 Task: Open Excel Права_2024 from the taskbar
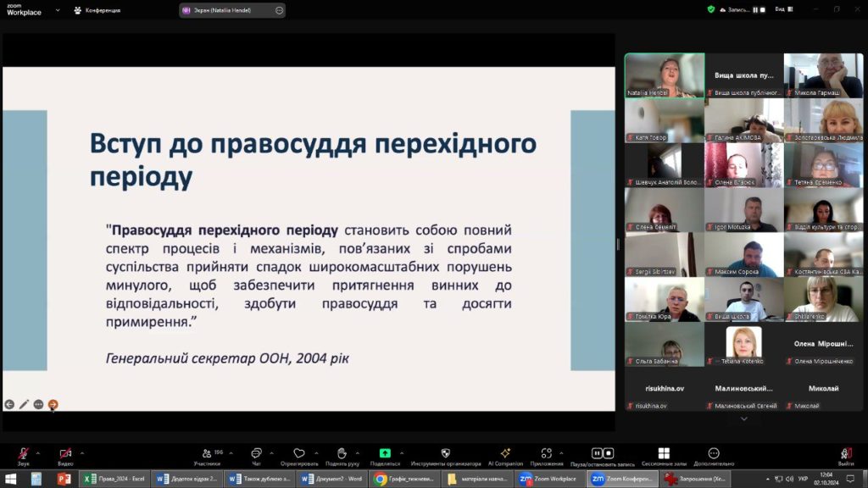pyautogui.click(x=114, y=479)
